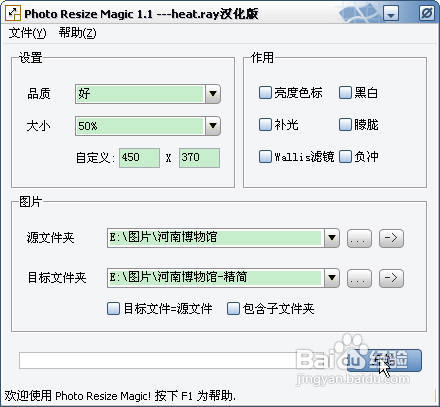Click the 目标文件夹 label
The height and width of the screenshot is (407, 440).
[x=57, y=278]
